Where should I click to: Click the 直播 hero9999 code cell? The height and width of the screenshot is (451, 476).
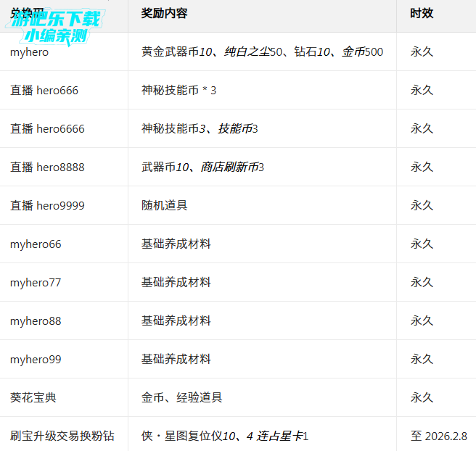coord(47,206)
